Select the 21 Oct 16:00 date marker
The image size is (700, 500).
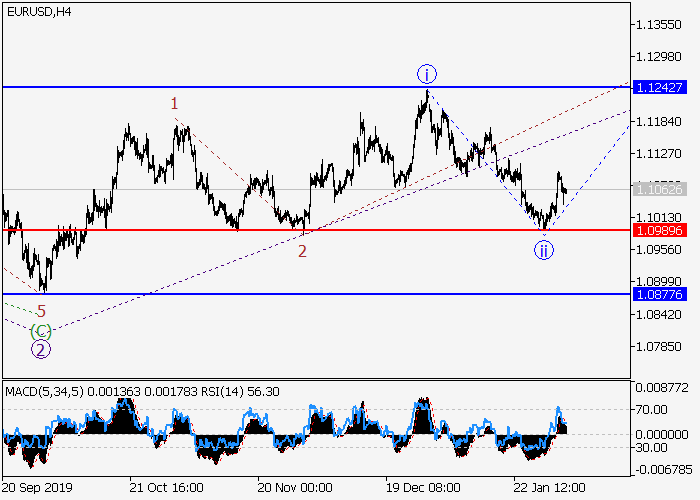tap(164, 487)
